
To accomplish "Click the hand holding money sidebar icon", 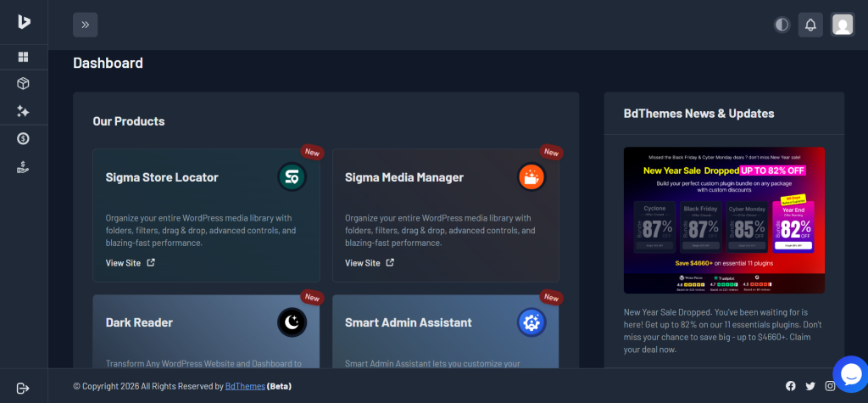I will [x=24, y=167].
